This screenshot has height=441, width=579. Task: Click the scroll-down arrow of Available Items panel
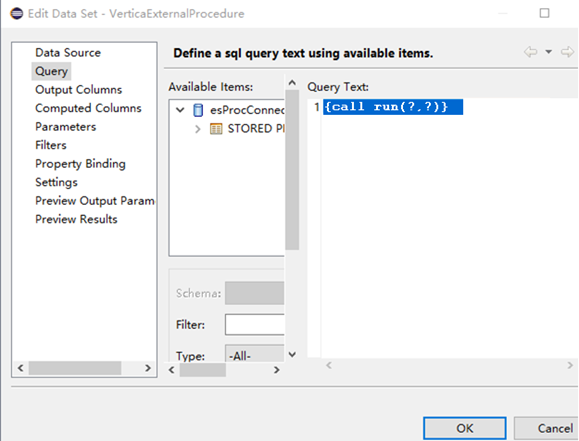292,355
